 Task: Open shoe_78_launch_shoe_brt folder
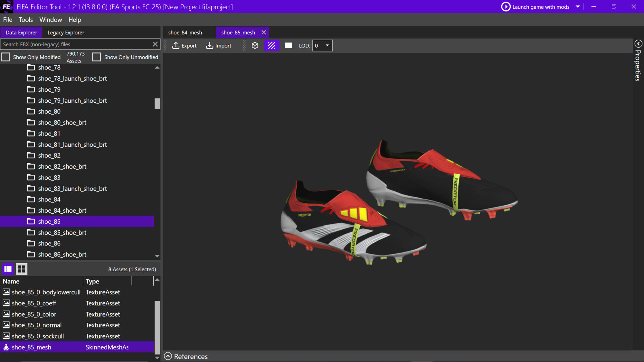(x=72, y=79)
